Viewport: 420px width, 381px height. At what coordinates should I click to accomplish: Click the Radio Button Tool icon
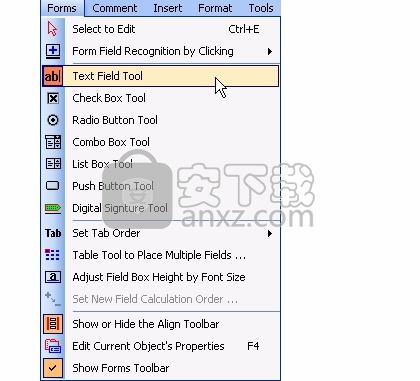(53, 120)
